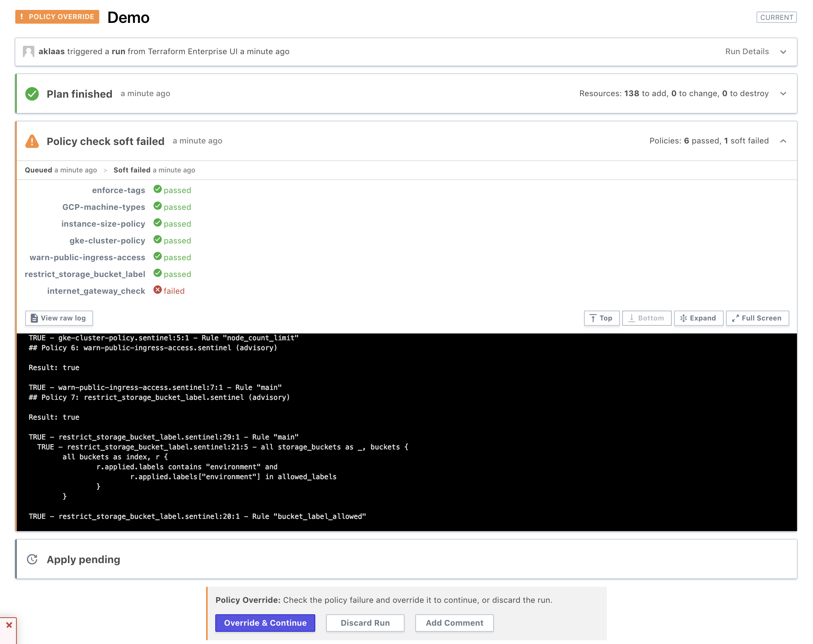Screen dimensions: 813x644
Task: Expand the Plan finished section chevron
Action: (x=783, y=94)
